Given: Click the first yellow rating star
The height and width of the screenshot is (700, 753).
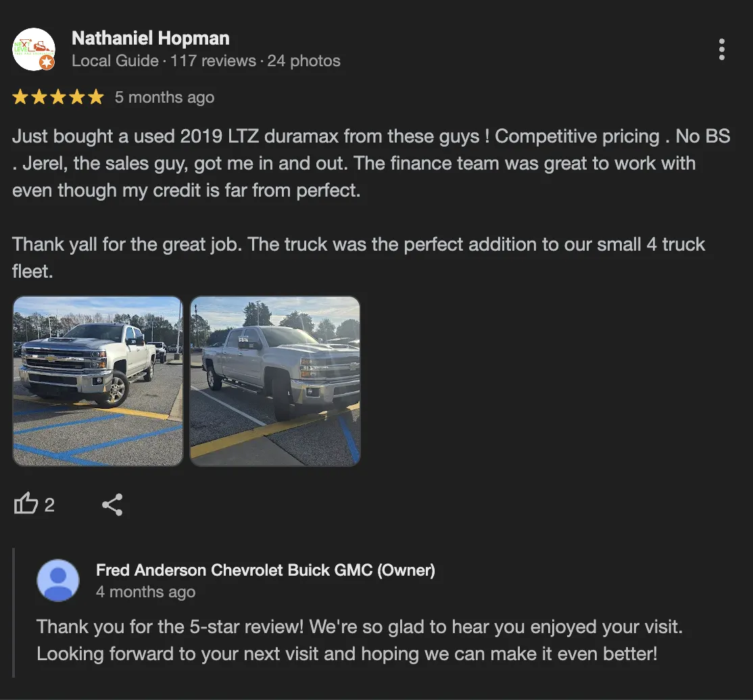Looking at the screenshot, I should click(21, 97).
